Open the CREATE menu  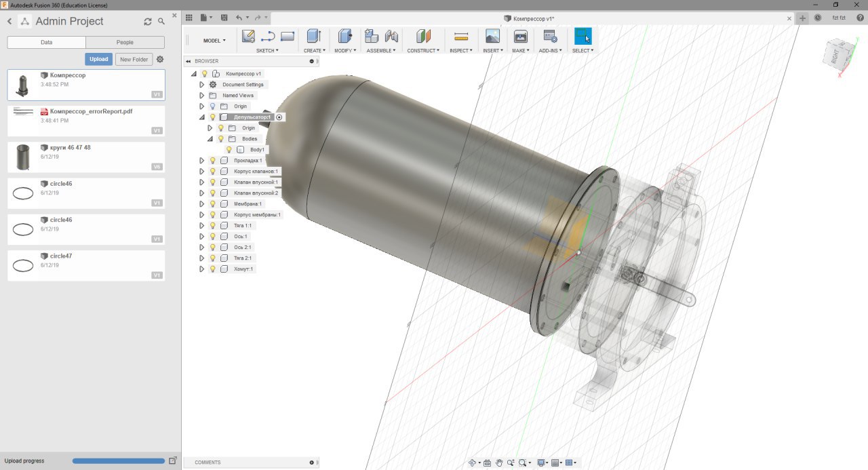pos(315,51)
